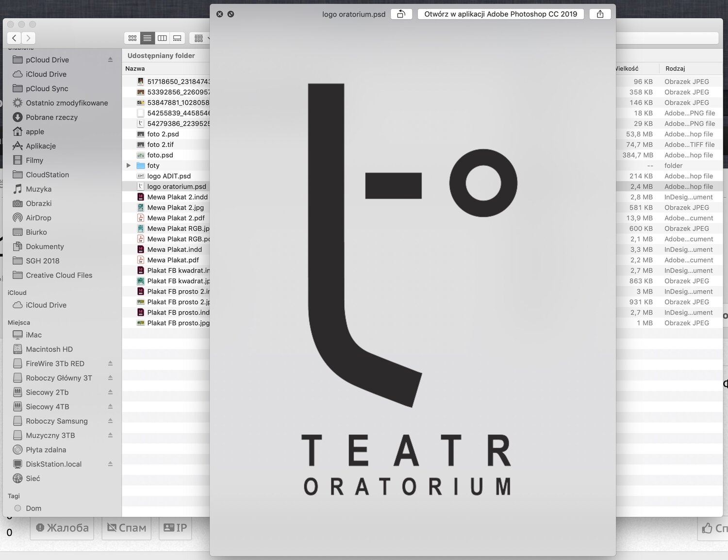Screen dimensions: 728x560
Task: Open the Finder group-by dropdown
Action: (199, 38)
